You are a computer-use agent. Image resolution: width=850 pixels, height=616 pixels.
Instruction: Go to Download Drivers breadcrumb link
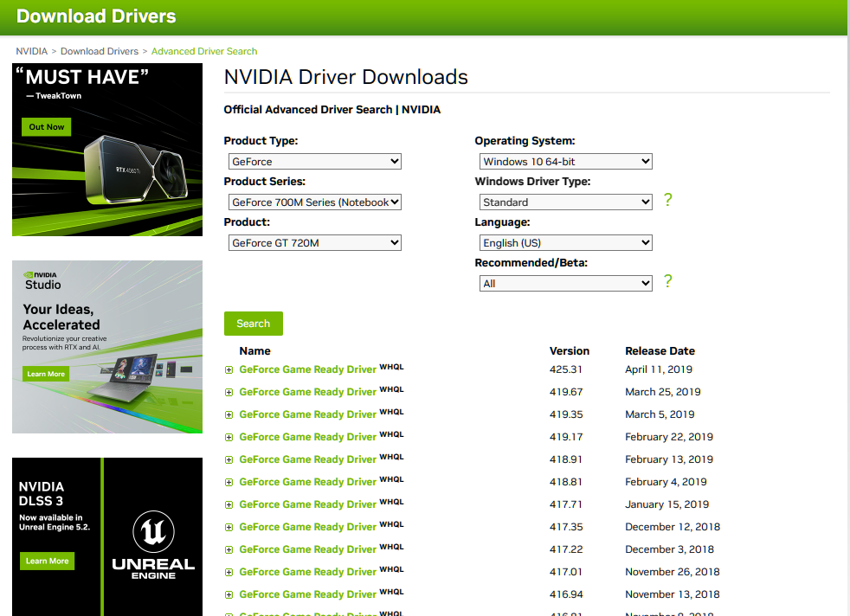100,51
